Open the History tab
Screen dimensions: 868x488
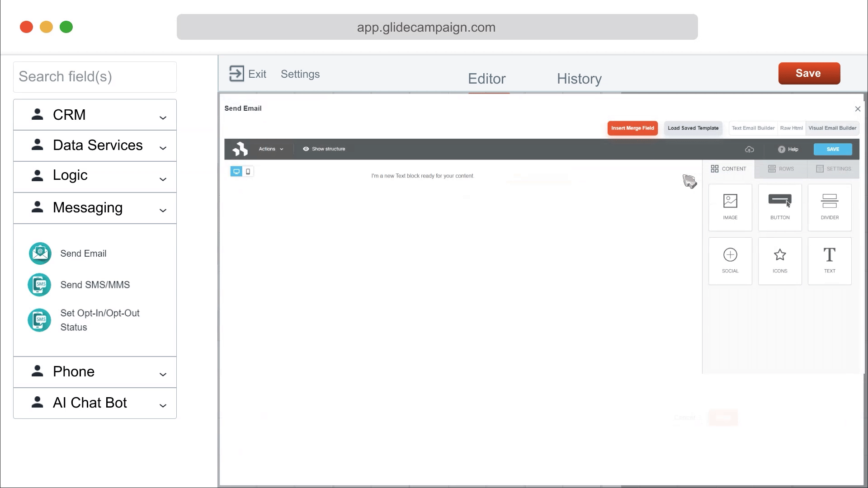point(579,79)
